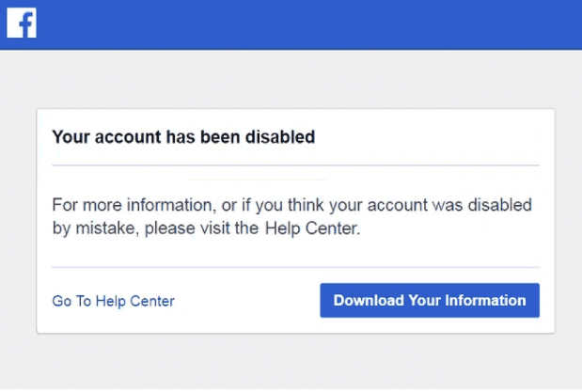Select the "For more information" message line
Image resolution: width=582 pixels, height=392 pixels.
[x=291, y=204]
